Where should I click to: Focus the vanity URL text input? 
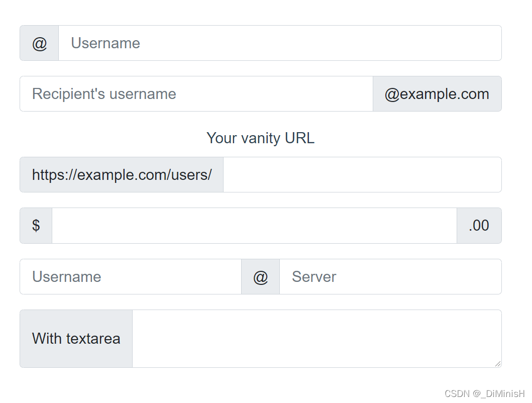362,175
